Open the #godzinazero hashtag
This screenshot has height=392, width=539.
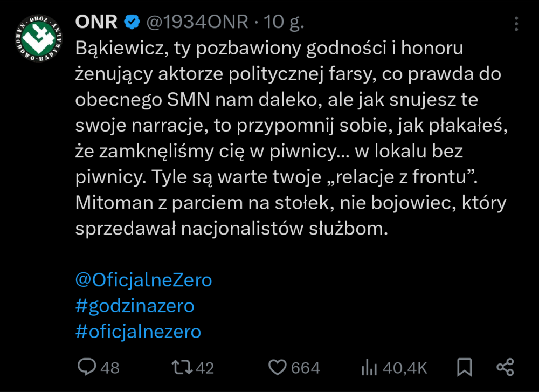pos(135,305)
